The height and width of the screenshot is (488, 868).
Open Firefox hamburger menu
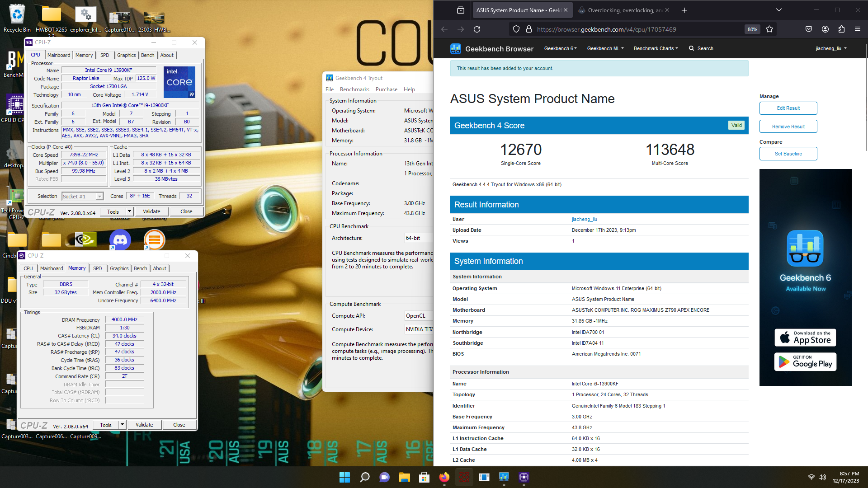coord(857,29)
